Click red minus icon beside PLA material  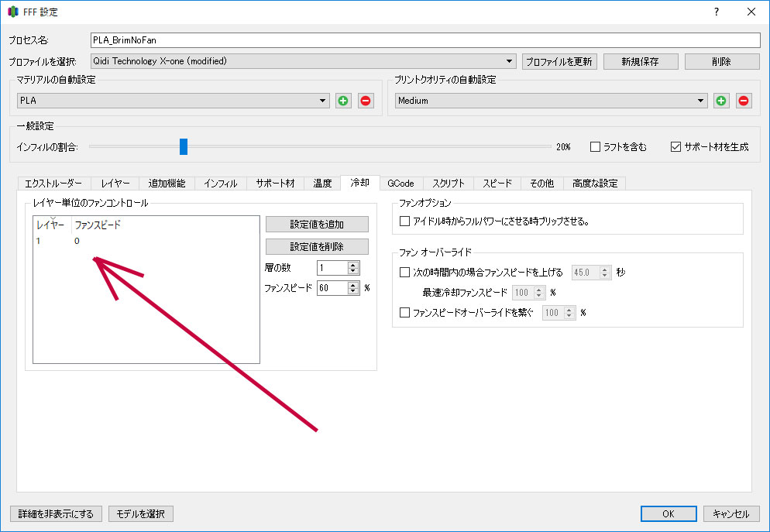point(366,101)
